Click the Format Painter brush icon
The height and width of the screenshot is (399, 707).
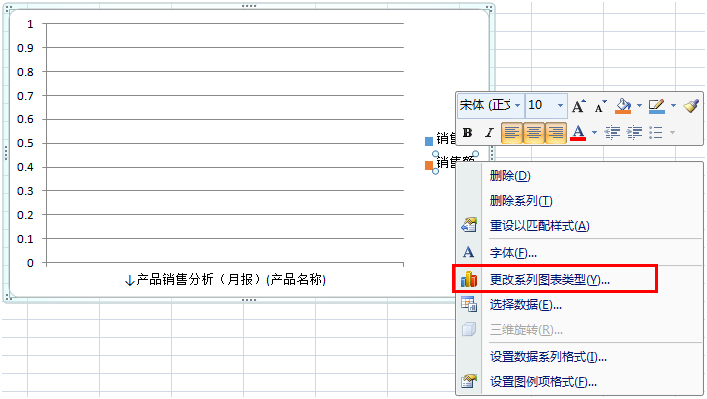pyautogui.click(x=691, y=106)
